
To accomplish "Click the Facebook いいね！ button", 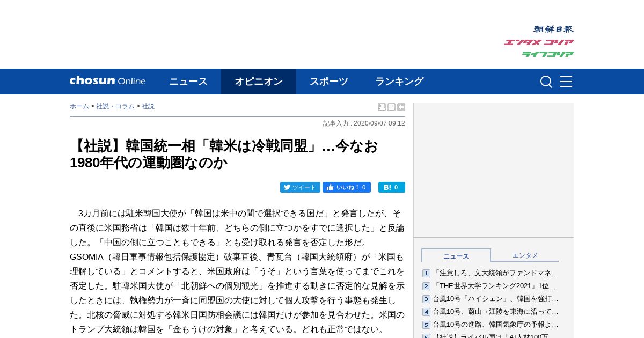I will coord(347,187).
